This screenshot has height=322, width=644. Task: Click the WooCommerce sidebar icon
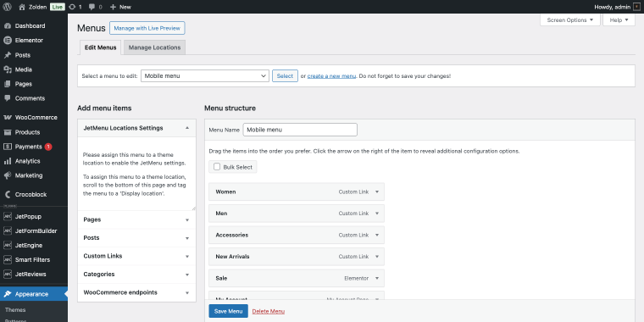8,118
